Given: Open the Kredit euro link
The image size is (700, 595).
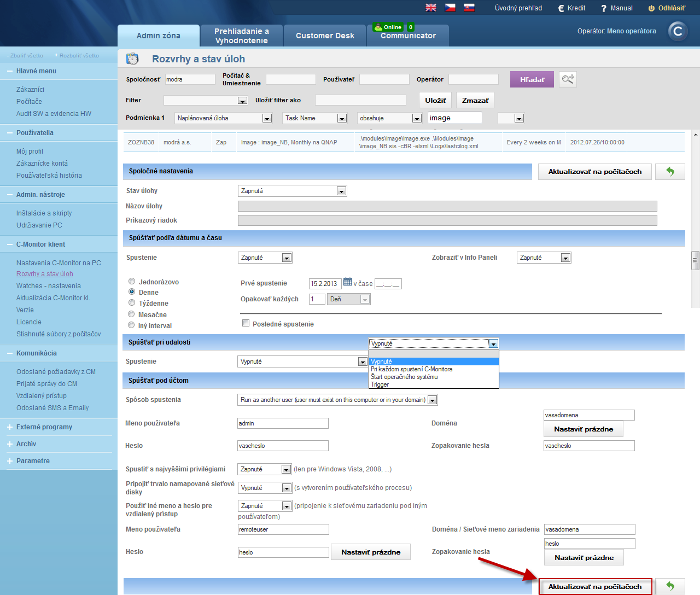Looking at the screenshot, I should click(x=571, y=8).
